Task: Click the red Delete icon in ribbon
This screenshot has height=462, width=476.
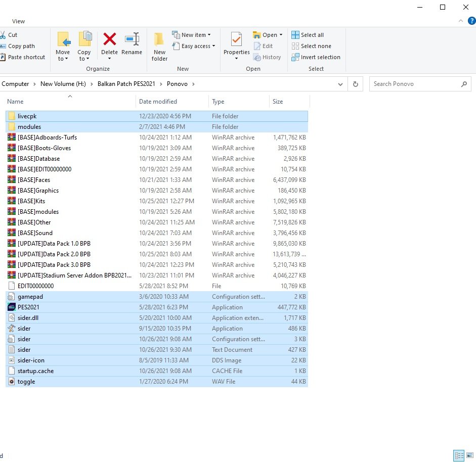Action: [x=109, y=39]
